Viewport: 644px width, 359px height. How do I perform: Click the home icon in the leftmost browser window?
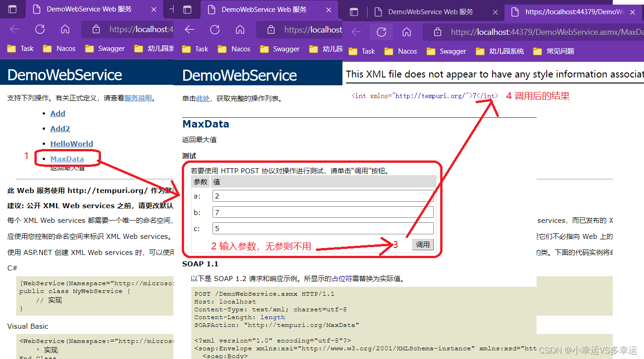pyautogui.click(x=65, y=29)
